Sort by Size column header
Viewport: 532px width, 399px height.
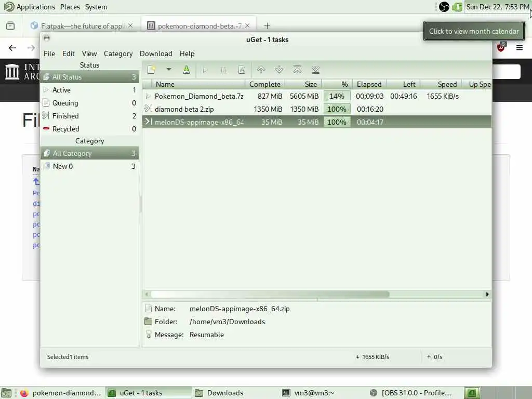coord(303,84)
